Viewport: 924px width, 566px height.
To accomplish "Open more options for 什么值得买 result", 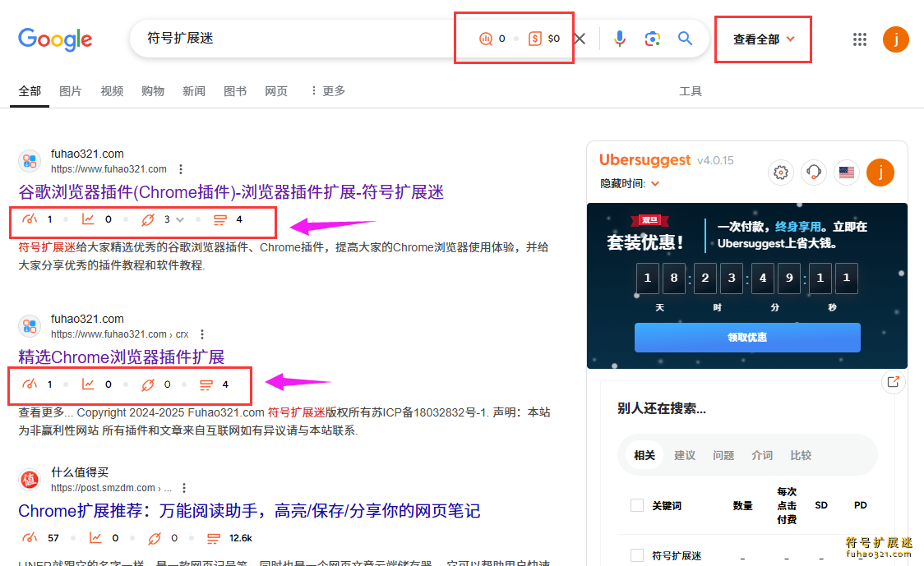I will pos(184,488).
